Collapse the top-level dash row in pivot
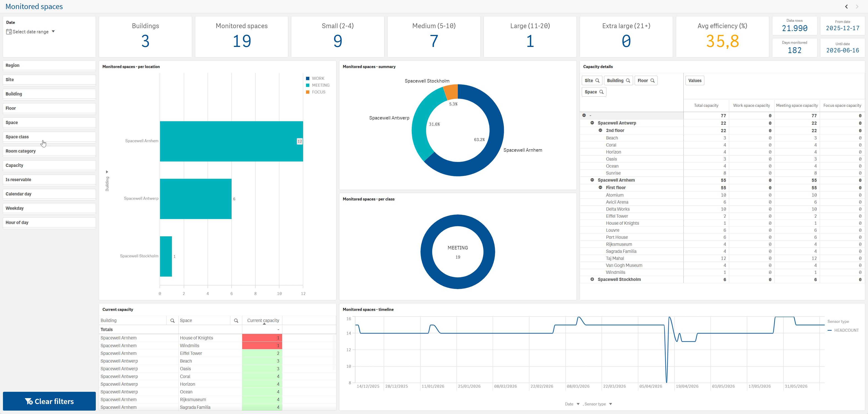Screen dimensions: 868x414 [x=584, y=115]
